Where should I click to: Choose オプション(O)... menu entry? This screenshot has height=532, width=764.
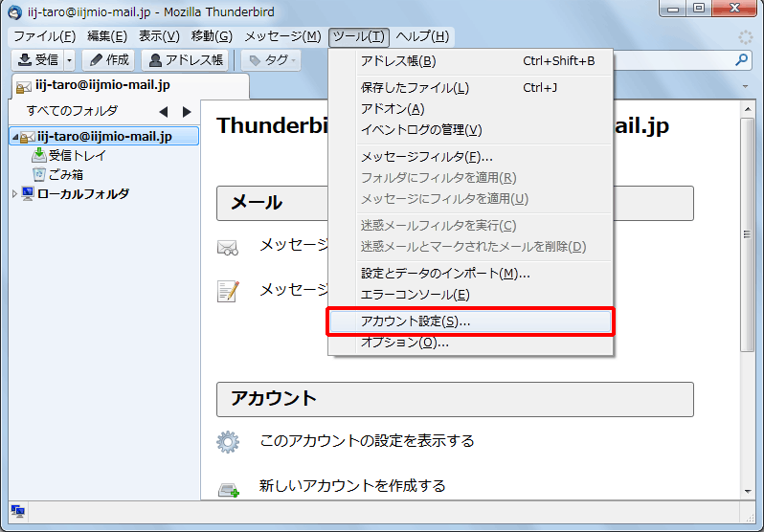click(x=470, y=343)
